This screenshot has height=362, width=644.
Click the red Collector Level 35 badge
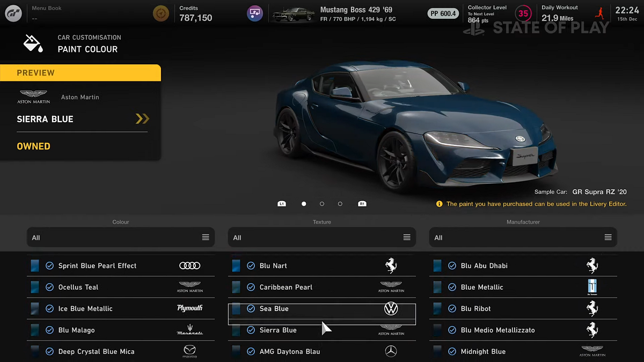pyautogui.click(x=523, y=13)
